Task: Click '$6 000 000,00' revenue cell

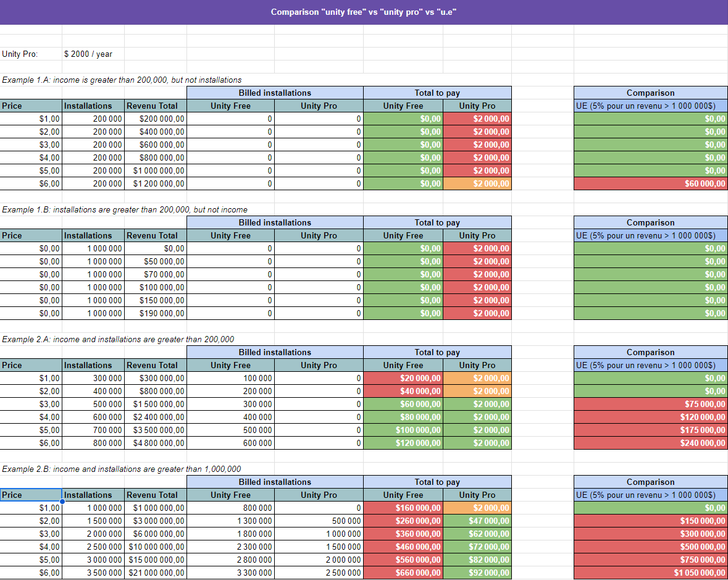Action: tap(156, 534)
